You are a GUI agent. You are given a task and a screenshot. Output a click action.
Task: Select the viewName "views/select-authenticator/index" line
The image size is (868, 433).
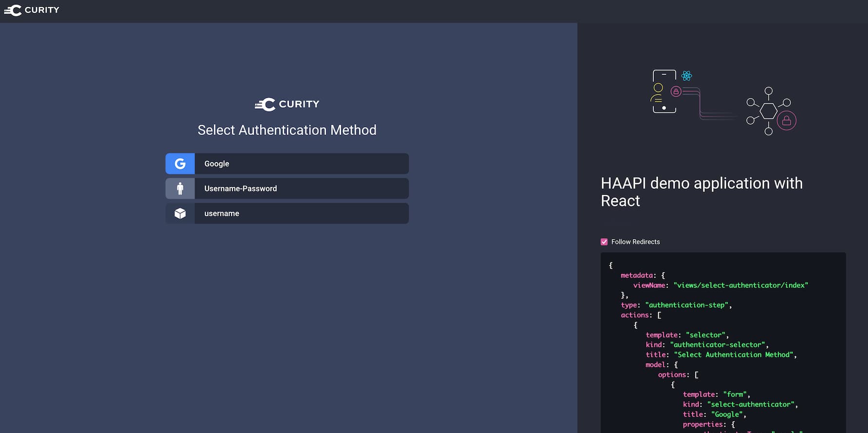[x=720, y=285]
